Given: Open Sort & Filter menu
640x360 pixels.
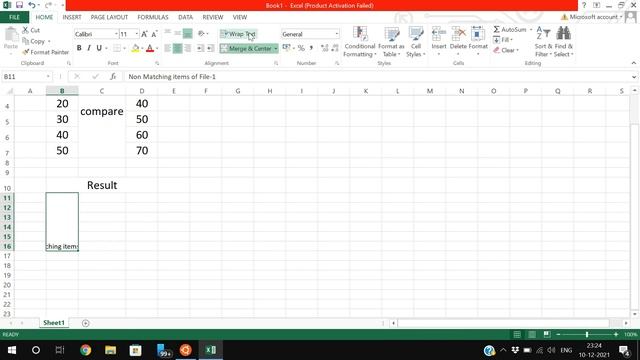Looking at the screenshot, I should (543, 42).
